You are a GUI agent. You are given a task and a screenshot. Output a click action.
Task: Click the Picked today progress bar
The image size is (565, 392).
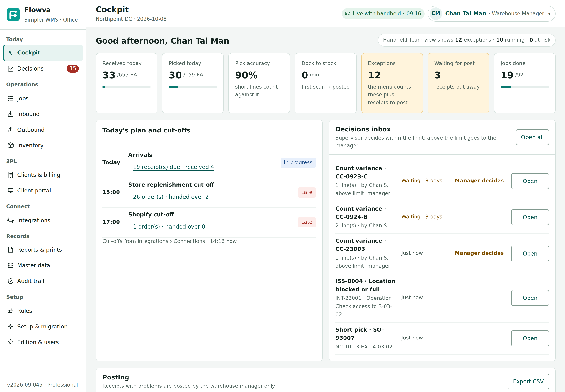[193, 87]
